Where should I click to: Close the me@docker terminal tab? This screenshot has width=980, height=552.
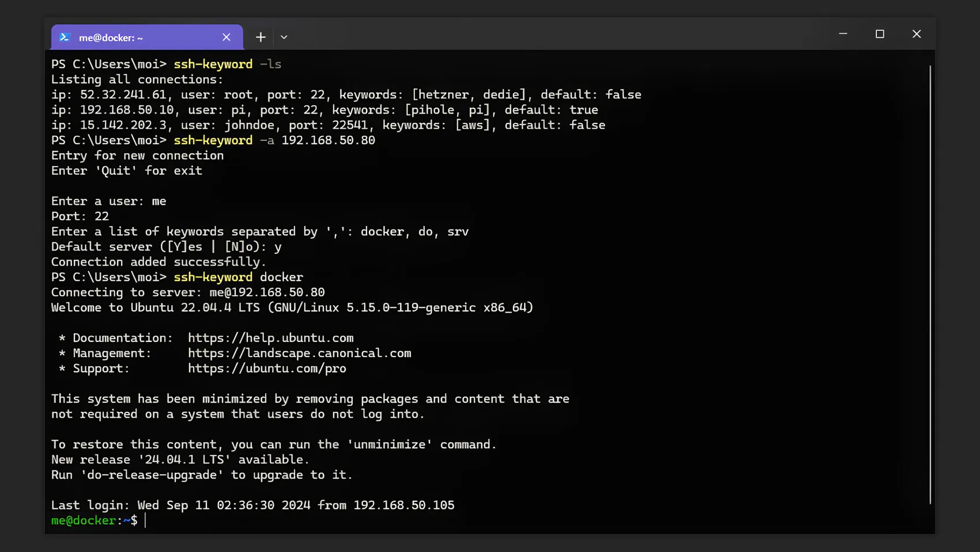226,37
